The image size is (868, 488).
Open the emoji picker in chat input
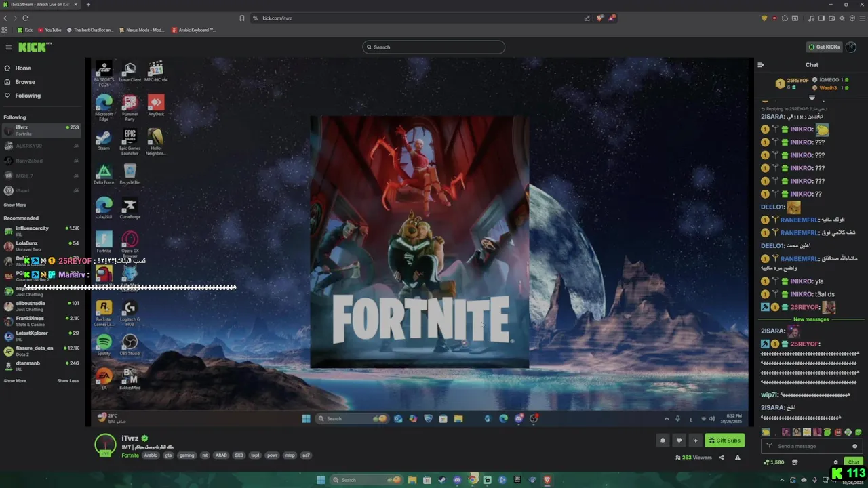click(854, 446)
